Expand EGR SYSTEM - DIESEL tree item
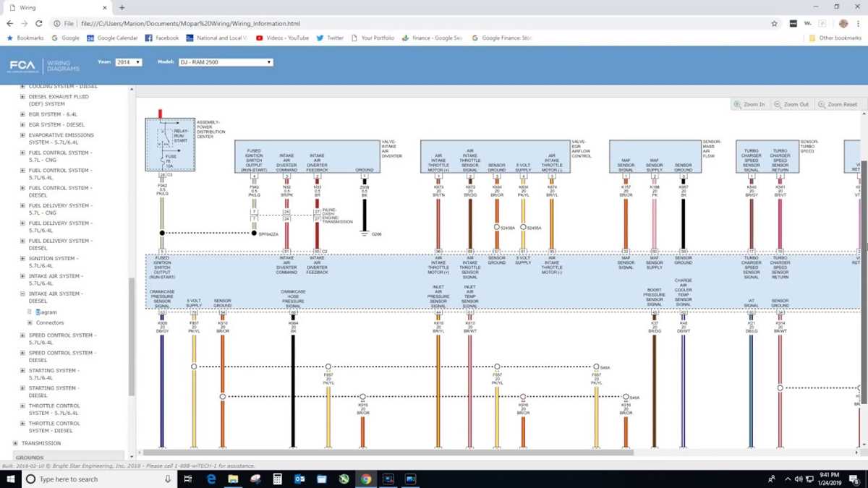The image size is (868, 488). (x=22, y=124)
